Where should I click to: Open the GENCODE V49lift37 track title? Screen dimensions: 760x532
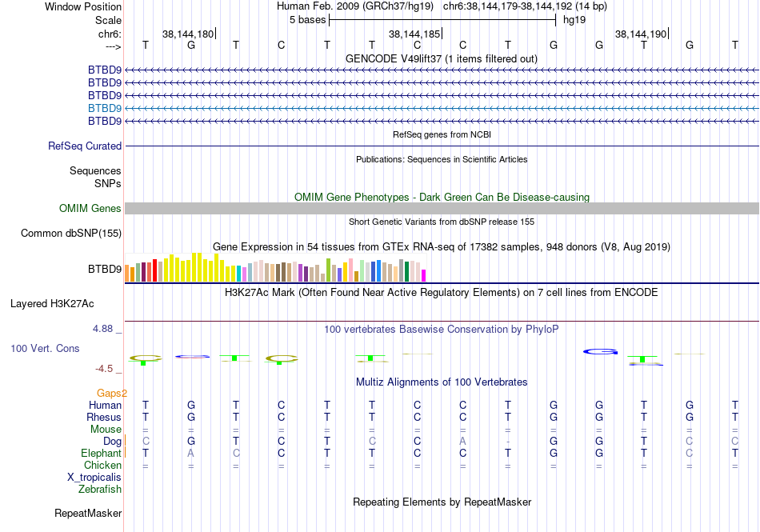tap(442, 58)
